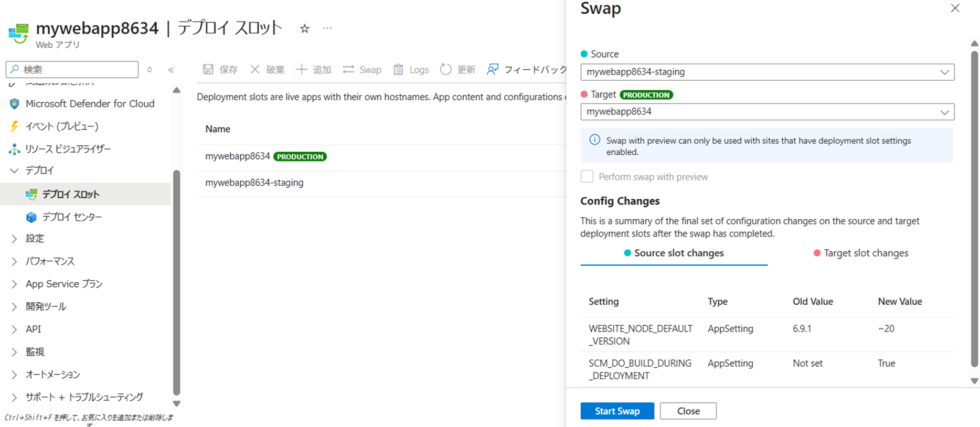Click the WEBSITE_NODE_DEFAULT_VERSION setting cell
This screenshot has height=427, width=980.
[x=641, y=335]
